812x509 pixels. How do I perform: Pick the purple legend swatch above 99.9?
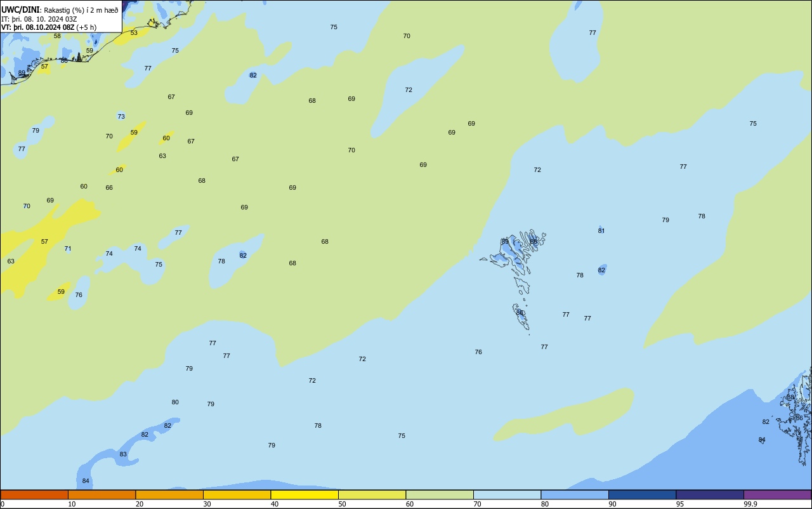point(777,494)
